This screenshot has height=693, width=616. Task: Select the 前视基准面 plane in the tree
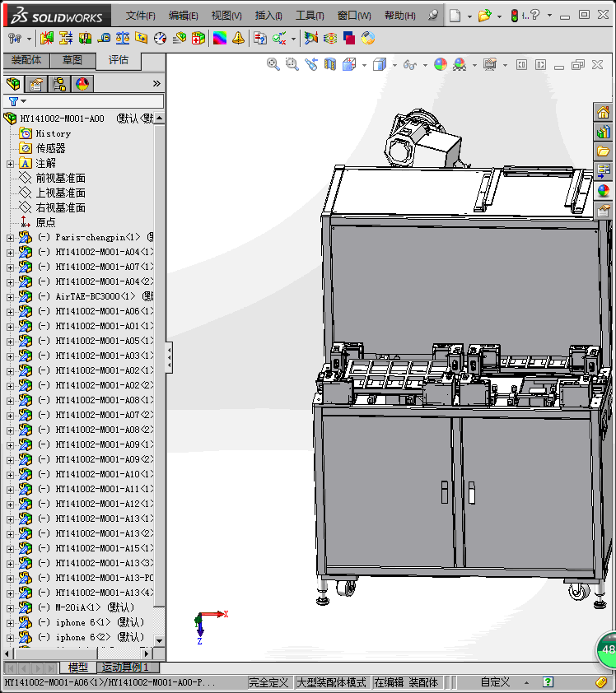pyautogui.click(x=60, y=178)
